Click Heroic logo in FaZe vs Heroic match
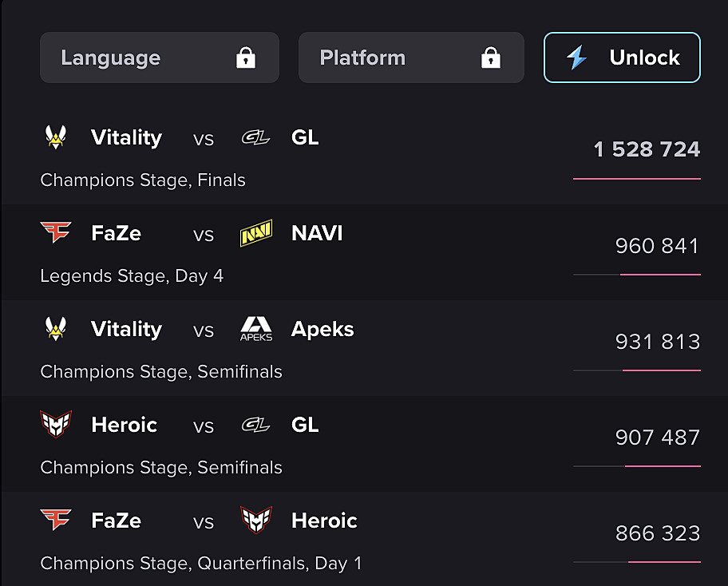 pyautogui.click(x=256, y=520)
